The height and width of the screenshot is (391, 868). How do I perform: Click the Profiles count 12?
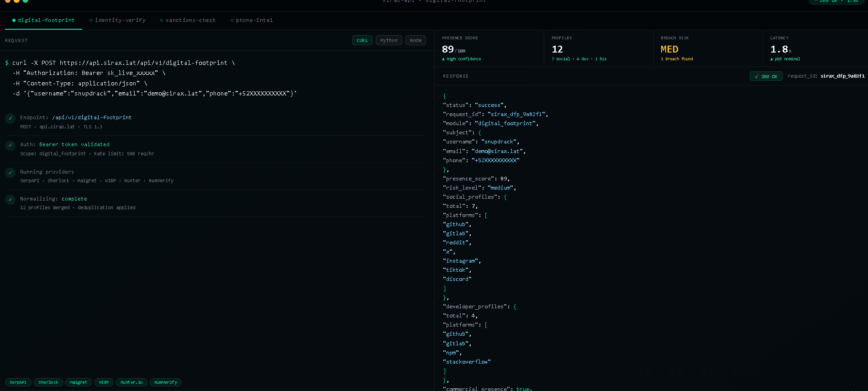tap(557, 49)
